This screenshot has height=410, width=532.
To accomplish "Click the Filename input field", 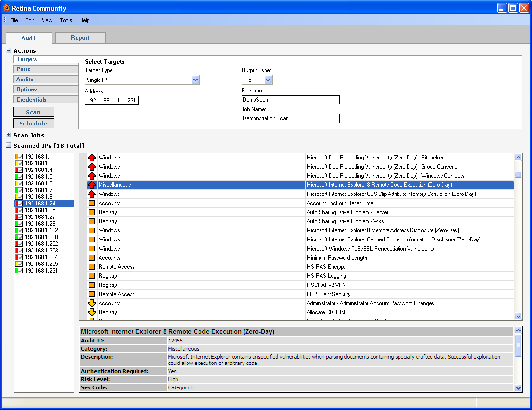I will [290, 100].
